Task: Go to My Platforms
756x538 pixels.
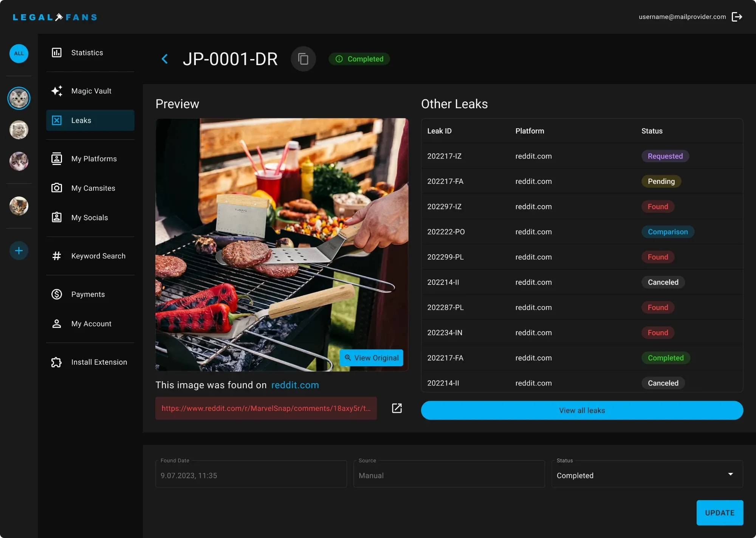Action: [x=90, y=159]
